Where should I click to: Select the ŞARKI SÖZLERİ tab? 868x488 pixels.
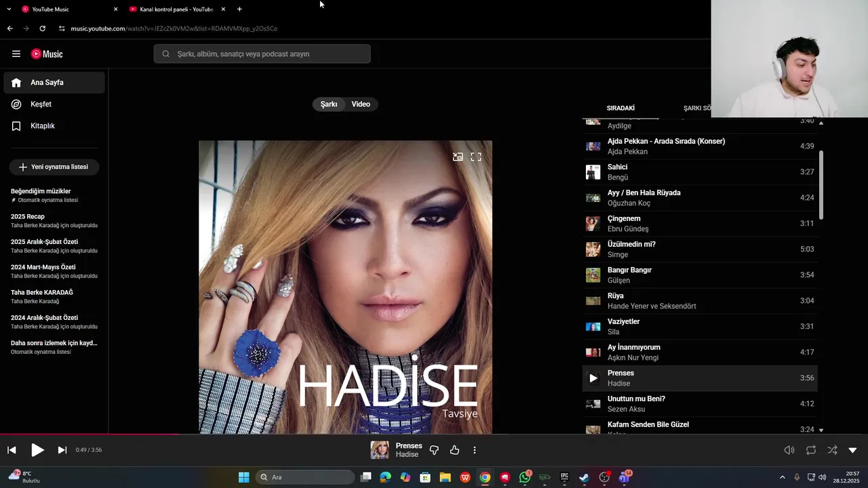(x=697, y=108)
